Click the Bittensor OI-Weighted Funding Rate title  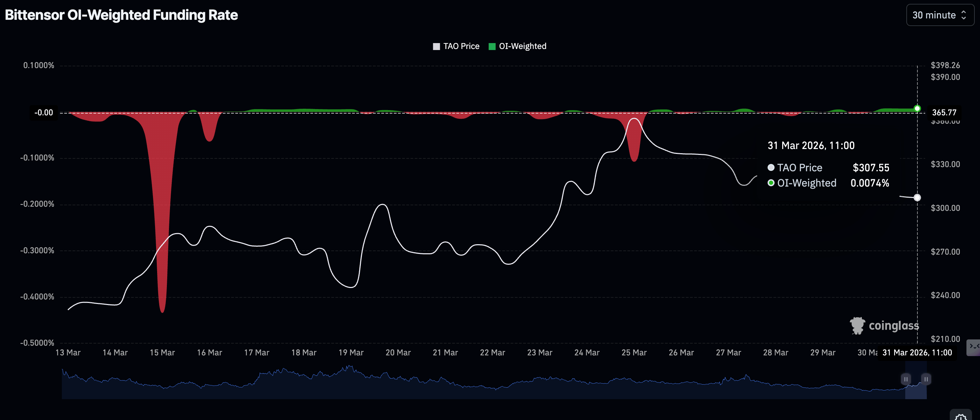(x=121, y=15)
